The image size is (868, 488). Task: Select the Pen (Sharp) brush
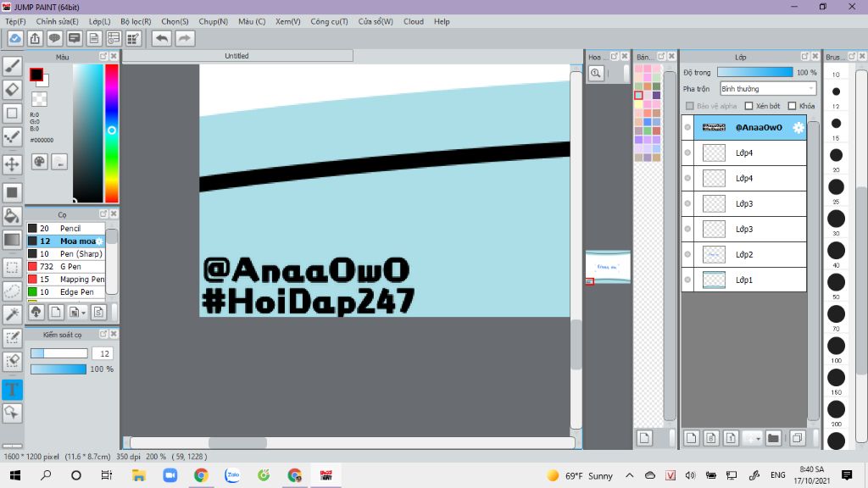coord(66,254)
